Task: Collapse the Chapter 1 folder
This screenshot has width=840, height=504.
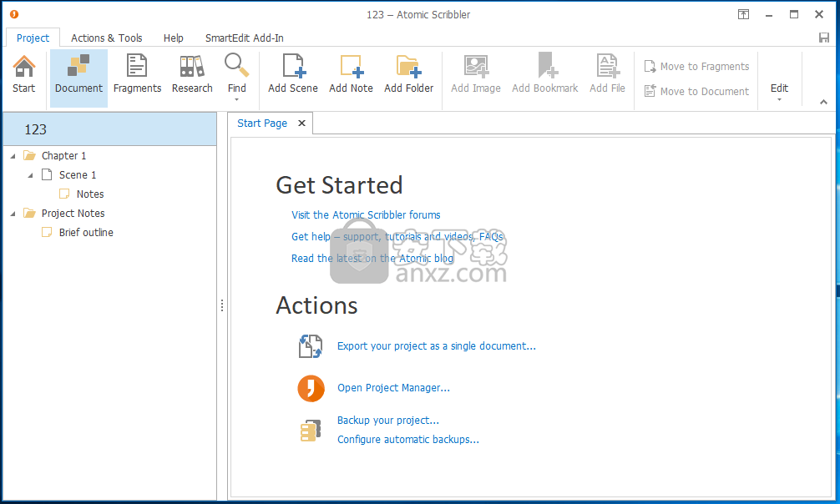Action: pos(13,156)
